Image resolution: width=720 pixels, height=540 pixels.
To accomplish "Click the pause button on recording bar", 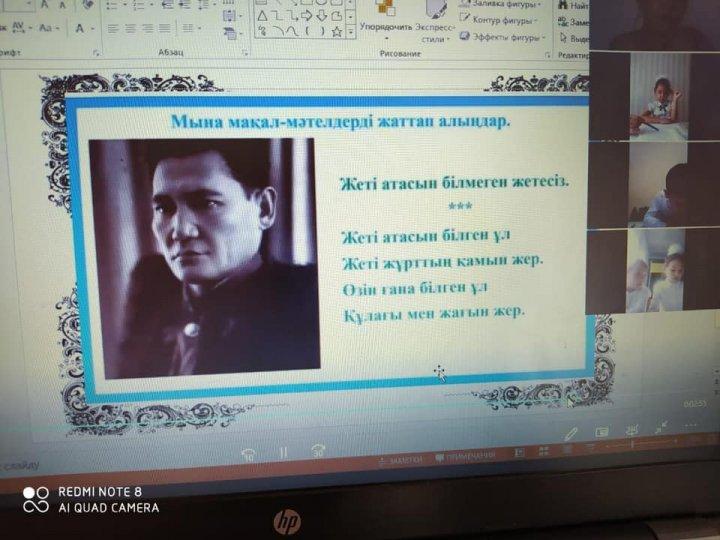I will click(283, 452).
